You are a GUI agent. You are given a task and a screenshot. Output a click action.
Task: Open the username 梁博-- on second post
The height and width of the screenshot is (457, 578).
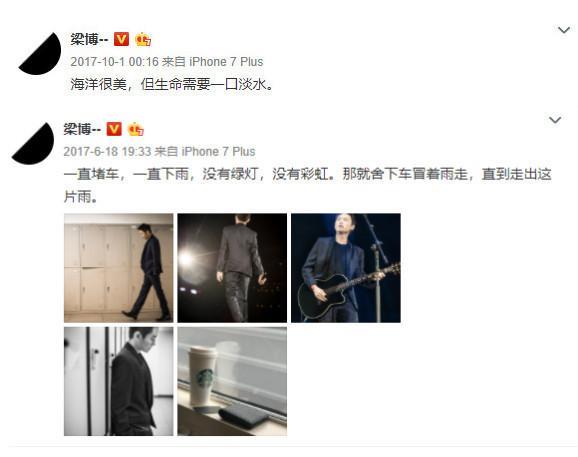coord(82,129)
